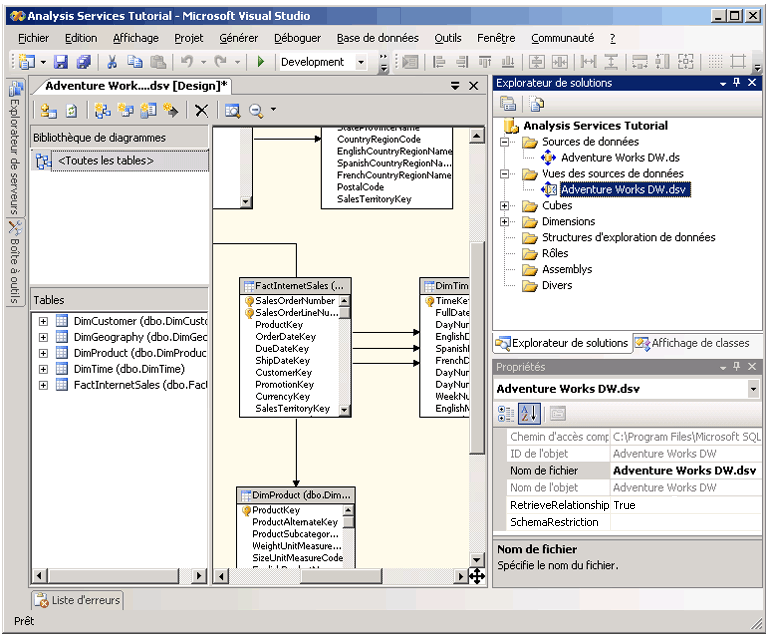Open the Zoom dropdown arrow
766x636 pixels.
coord(273,109)
